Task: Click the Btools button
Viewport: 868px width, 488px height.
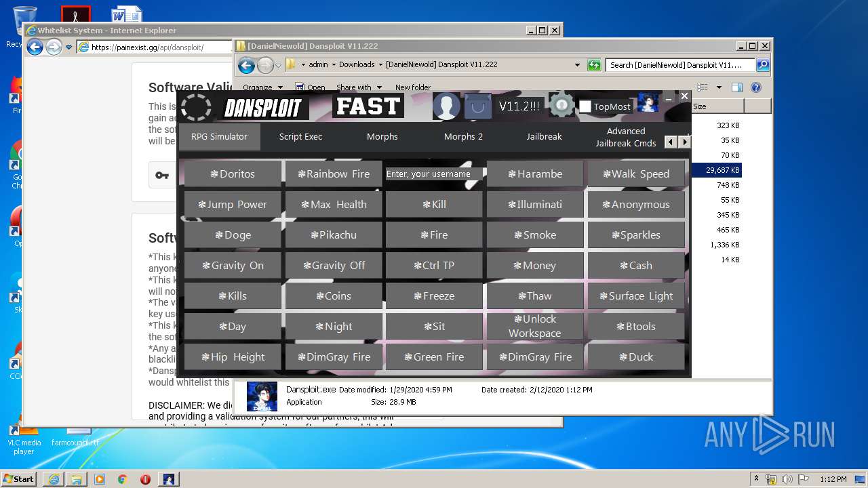Action: click(x=636, y=327)
